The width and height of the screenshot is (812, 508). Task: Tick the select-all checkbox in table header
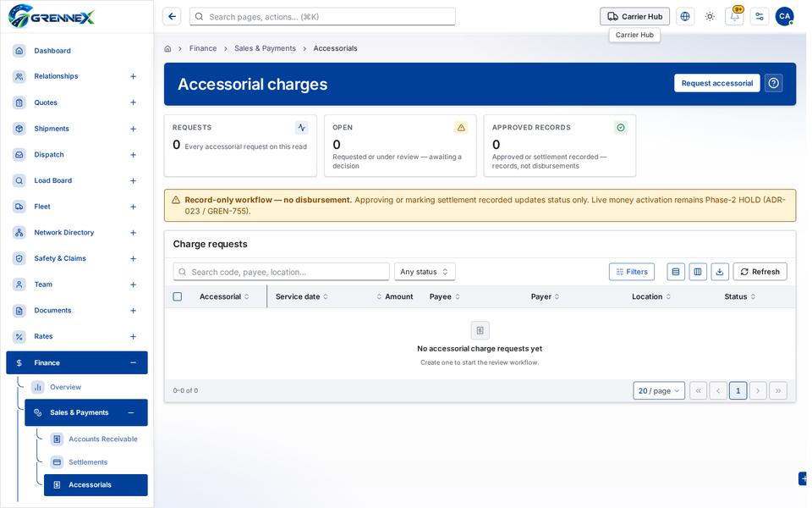click(178, 296)
